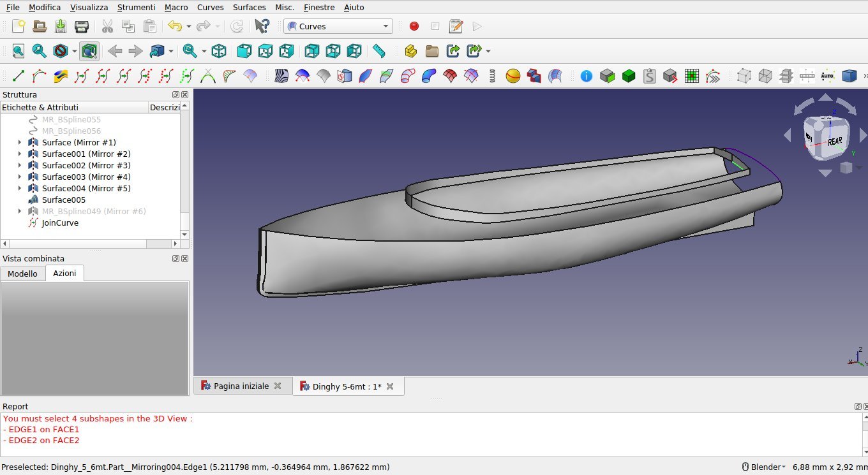
Task: Create a Part with the yellow block icon
Action: coord(411,51)
